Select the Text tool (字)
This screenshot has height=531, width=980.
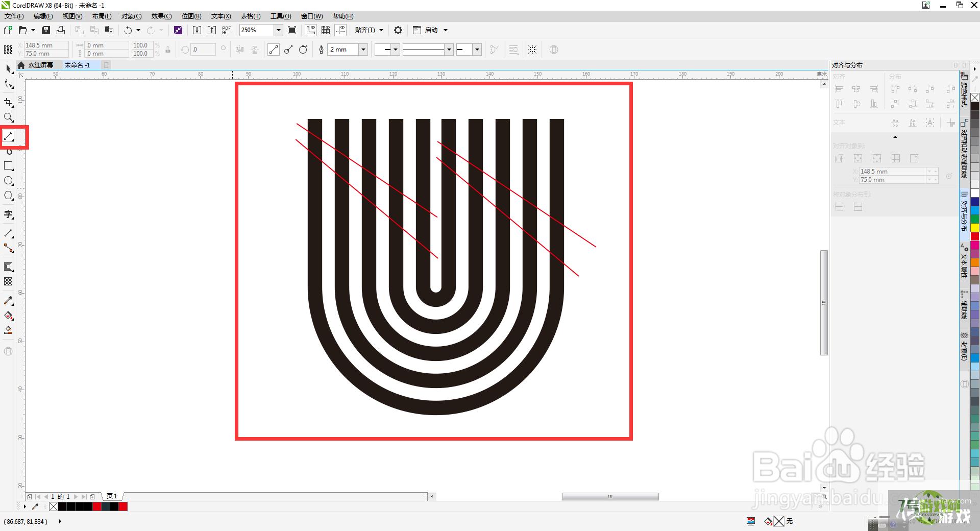point(9,214)
